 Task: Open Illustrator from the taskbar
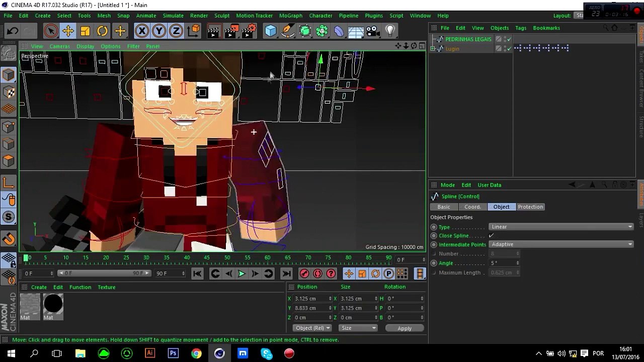(150, 353)
